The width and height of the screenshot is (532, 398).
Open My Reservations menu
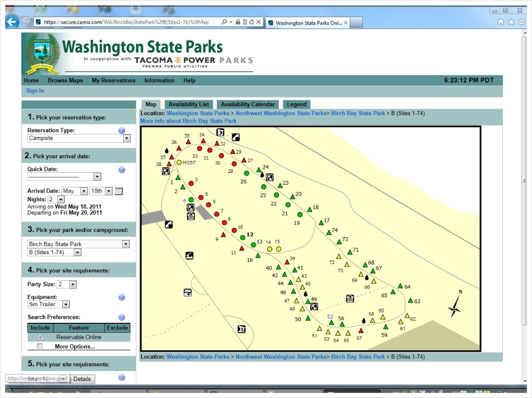click(x=113, y=80)
